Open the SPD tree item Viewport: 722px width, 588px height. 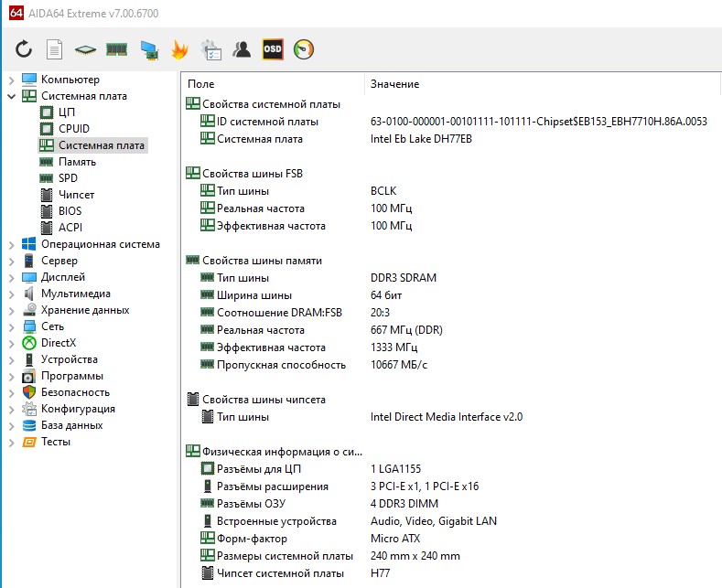(68, 178)
